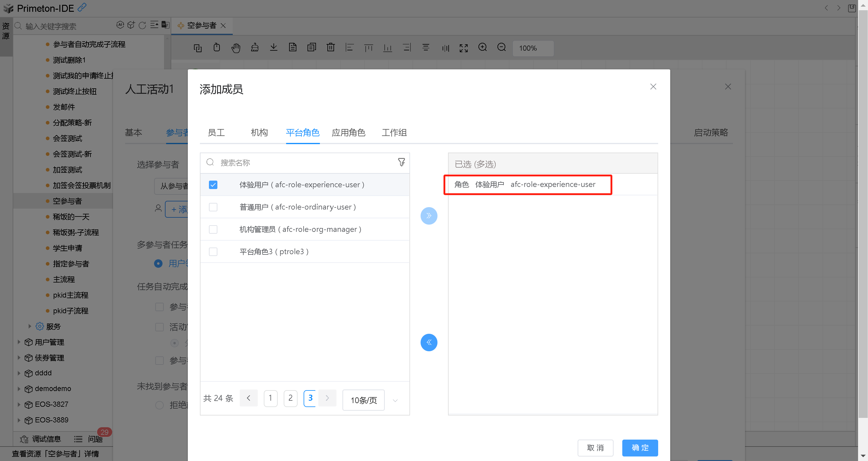Switch to the 应用角色 tab
The image size is (868, 461).
pyautogui.click(x=349, y=132)
